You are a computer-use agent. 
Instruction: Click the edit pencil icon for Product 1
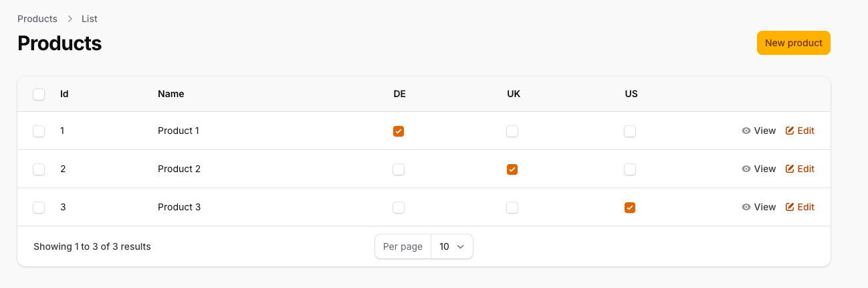click(x=790, y=131)
